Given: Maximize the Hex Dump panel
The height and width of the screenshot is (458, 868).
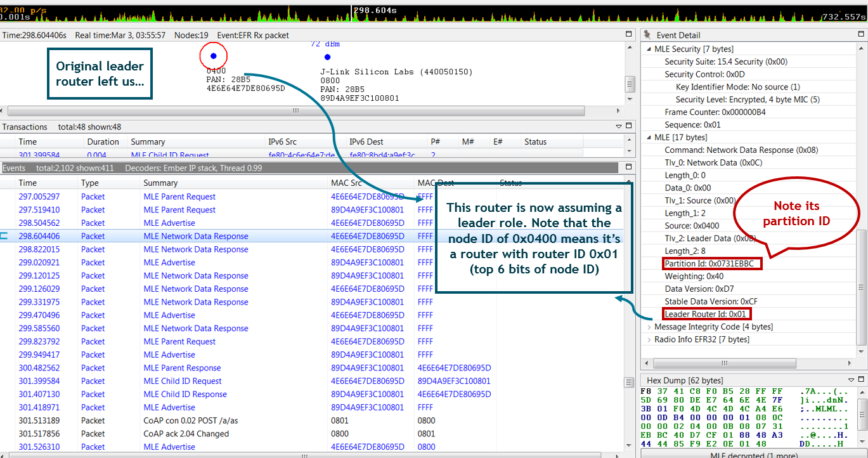Looking at the screenshot, I should coord(861,380).
